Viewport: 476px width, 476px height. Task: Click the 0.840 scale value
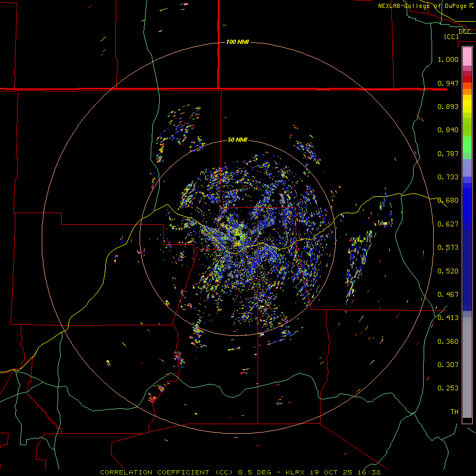(x=448, y=130)
